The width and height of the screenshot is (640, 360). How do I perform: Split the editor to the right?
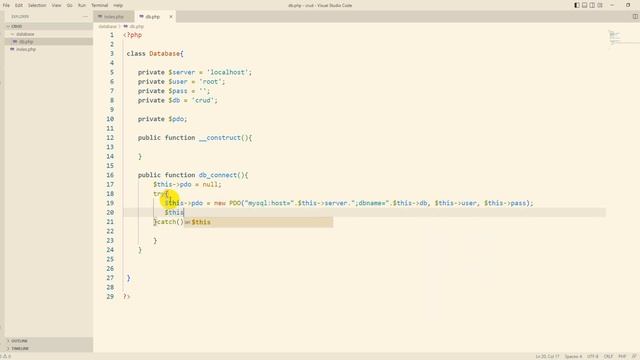635,16
